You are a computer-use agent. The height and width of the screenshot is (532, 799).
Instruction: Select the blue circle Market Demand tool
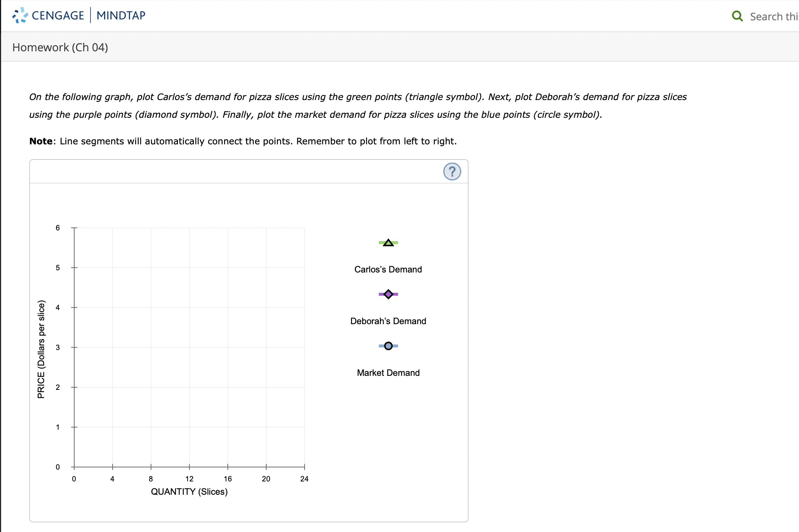coord(388,346)
